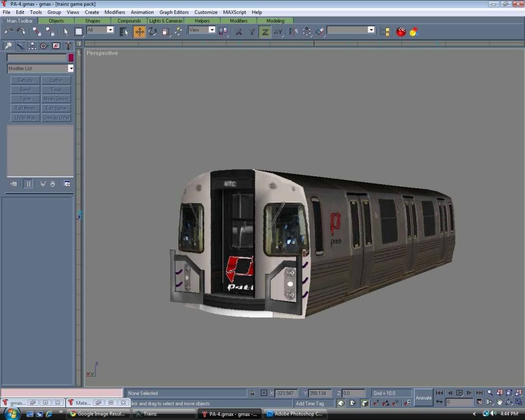Viewport: 525px width, 420px height.
Task: Toggle the Key Mode key icon
Action: pos(439,402)
